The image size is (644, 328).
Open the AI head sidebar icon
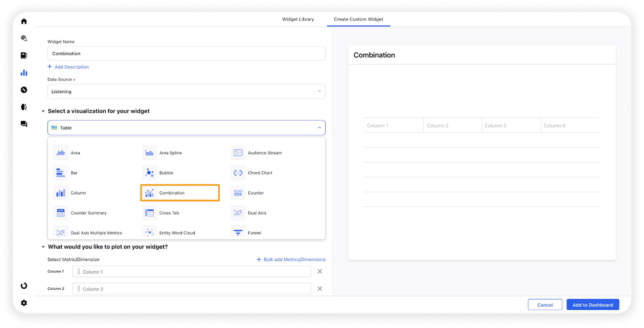tap(24, 107)
